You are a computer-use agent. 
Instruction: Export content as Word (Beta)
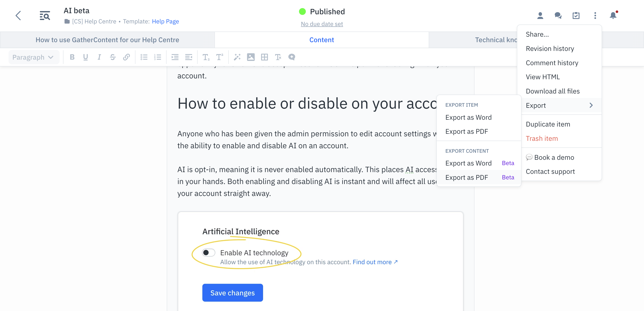click(479, 163)
